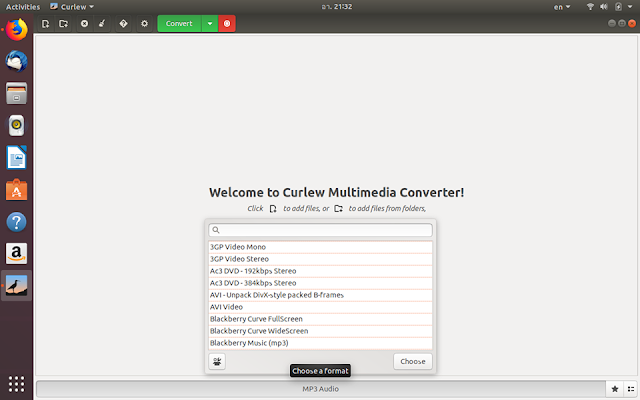
Task: Open the en input language dropdown
Action: [x=562, y=7]
